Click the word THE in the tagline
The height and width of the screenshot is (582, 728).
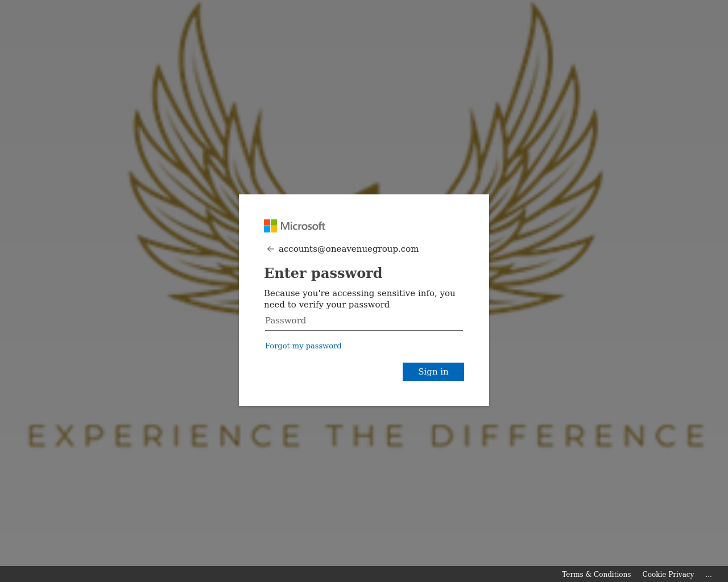coord(366,436)
